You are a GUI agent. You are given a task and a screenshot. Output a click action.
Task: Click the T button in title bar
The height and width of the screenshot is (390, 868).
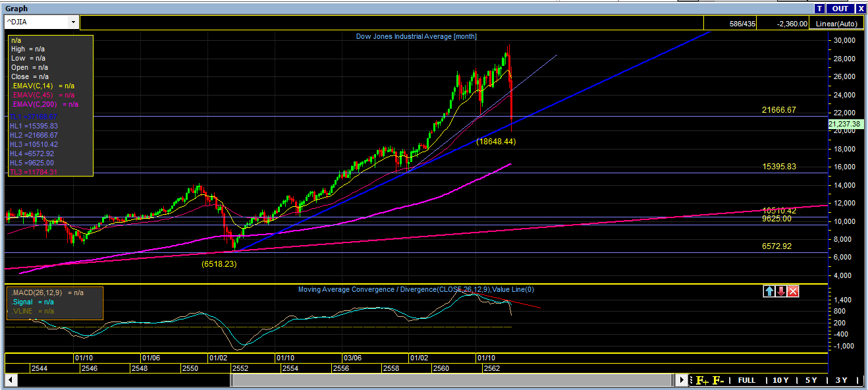point(819,9)
